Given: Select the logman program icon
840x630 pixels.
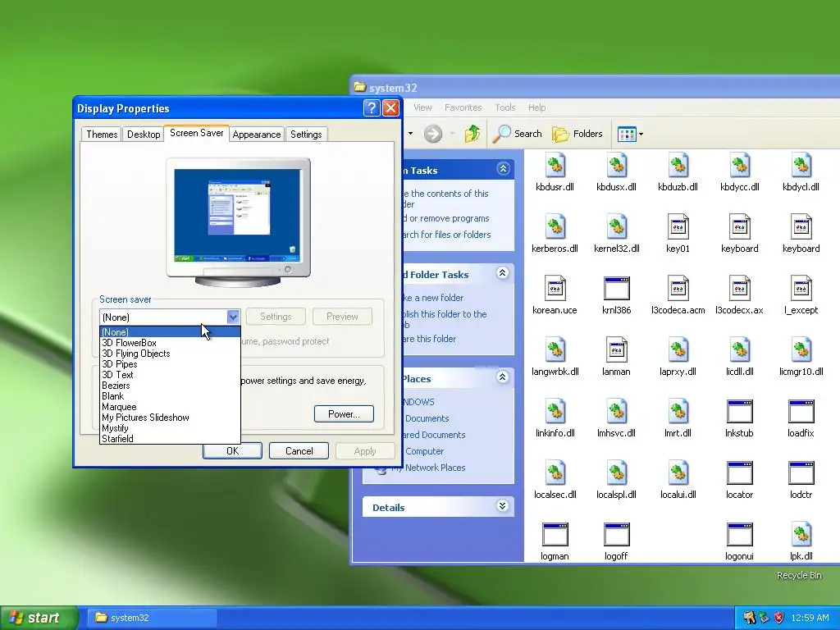Looking at the screenshot, I should (555, 535).
